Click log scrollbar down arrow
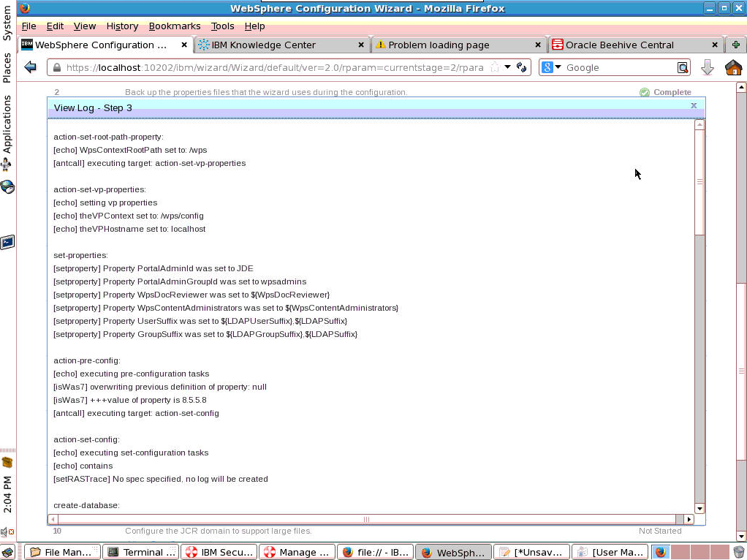The width and height of the screenshot is (747, 560). [699, 509]
